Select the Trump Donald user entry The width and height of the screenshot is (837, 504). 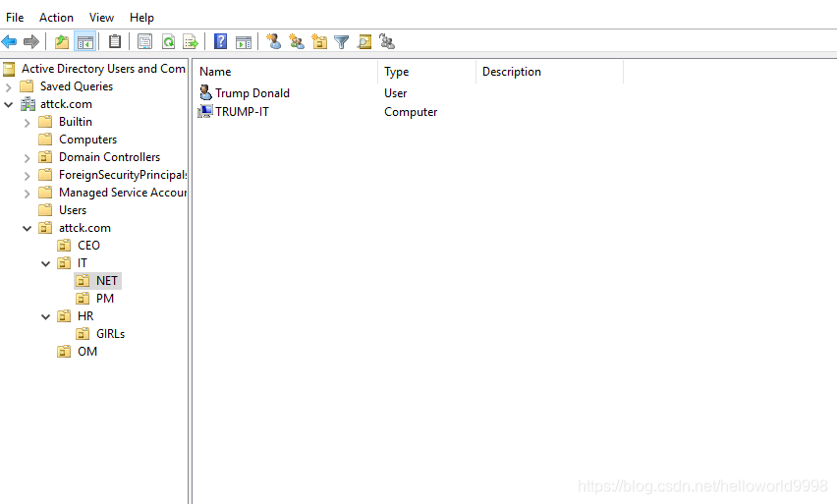tap(251, 93)
